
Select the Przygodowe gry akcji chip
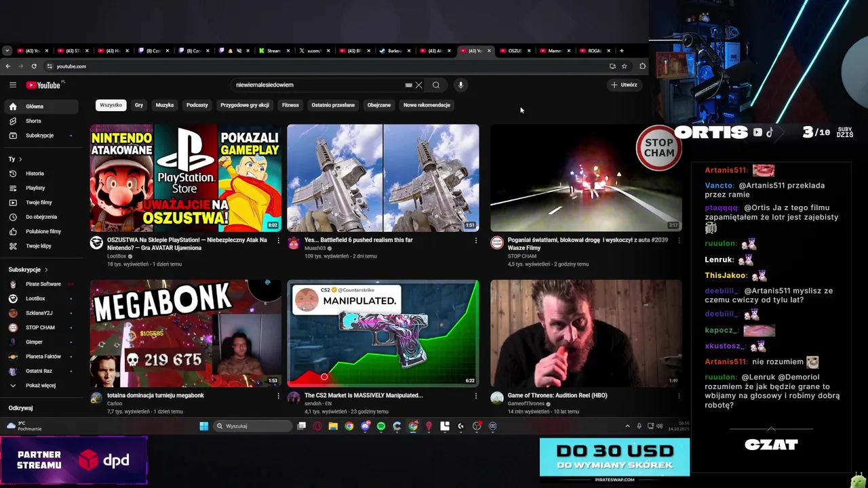pyautogui.click(x=245, y=105)
